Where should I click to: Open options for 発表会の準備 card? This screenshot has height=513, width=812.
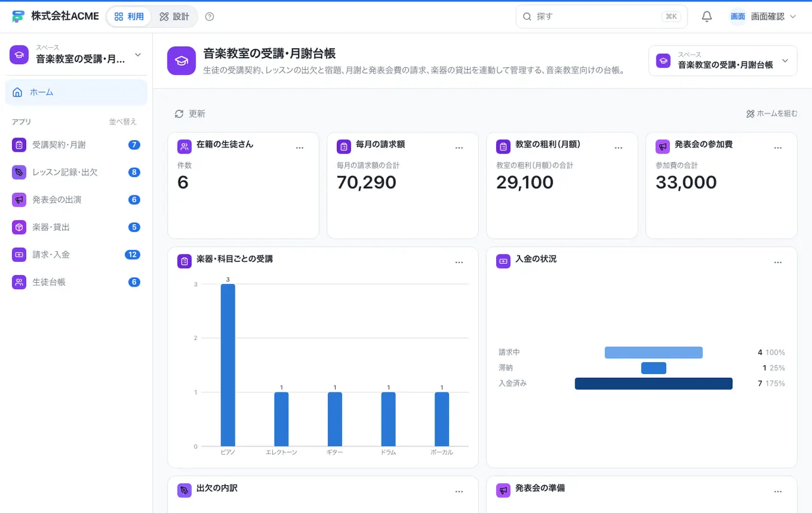click(x=778, y=491)
